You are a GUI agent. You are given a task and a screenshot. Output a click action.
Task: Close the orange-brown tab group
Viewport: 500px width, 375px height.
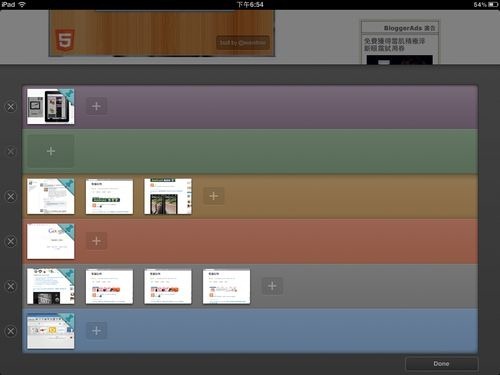(11, 196)
